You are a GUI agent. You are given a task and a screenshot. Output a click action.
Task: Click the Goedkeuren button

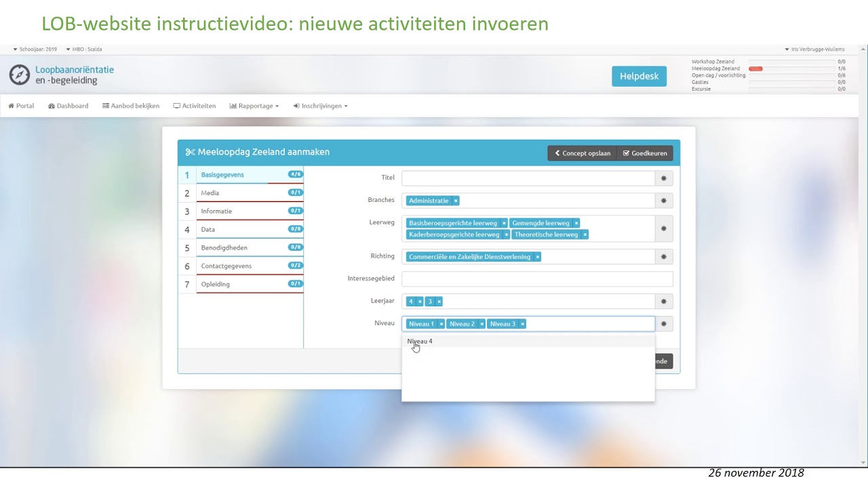[645, 153]
